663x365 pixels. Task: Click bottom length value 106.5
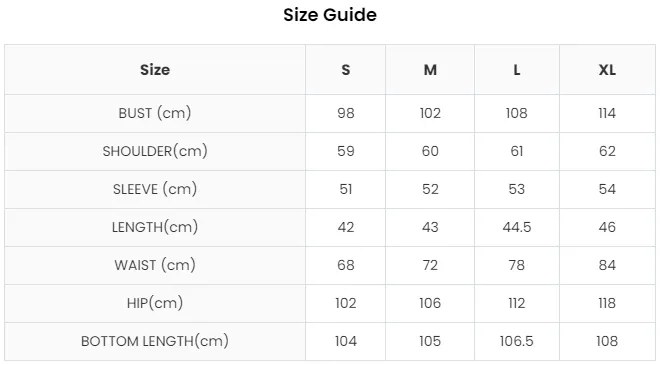click(517, 341)
